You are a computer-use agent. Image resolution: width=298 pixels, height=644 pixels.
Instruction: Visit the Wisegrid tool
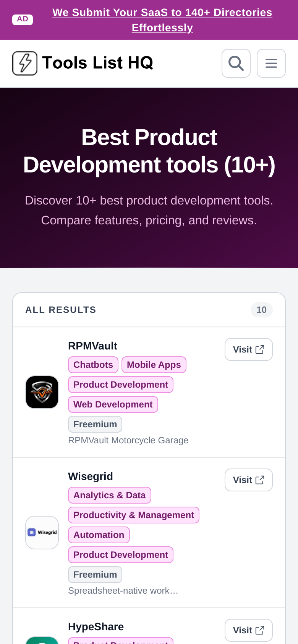coord(249,480)
